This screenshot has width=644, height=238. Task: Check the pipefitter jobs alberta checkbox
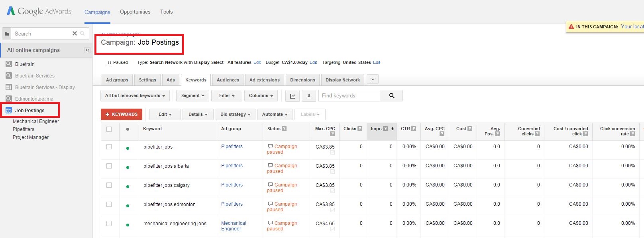[109, 166]
